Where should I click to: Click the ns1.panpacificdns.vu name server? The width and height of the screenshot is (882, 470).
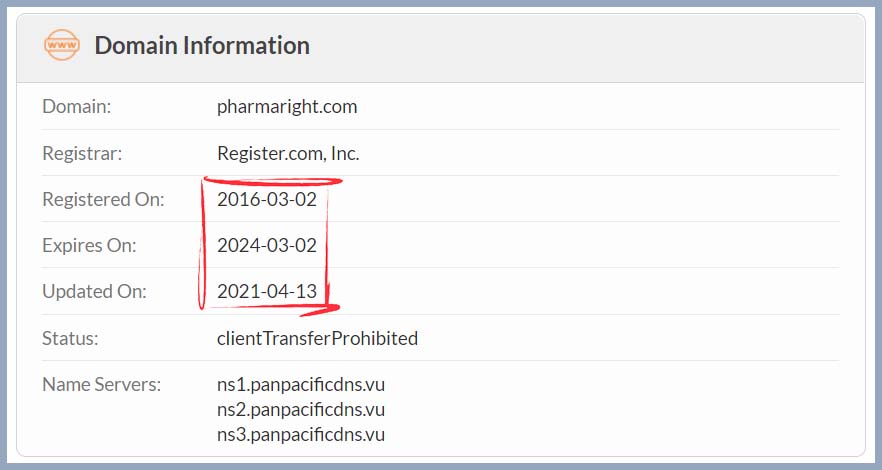click(x=301, y=385)
